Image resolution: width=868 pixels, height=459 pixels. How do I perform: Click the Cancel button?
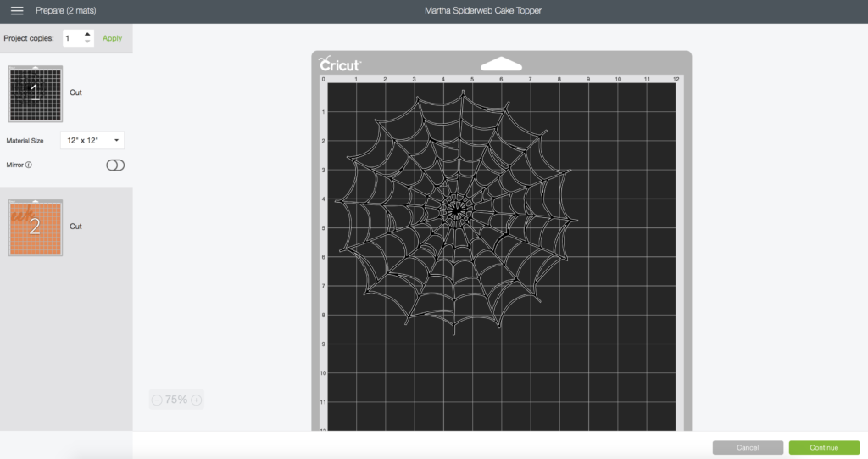point(748,447)
